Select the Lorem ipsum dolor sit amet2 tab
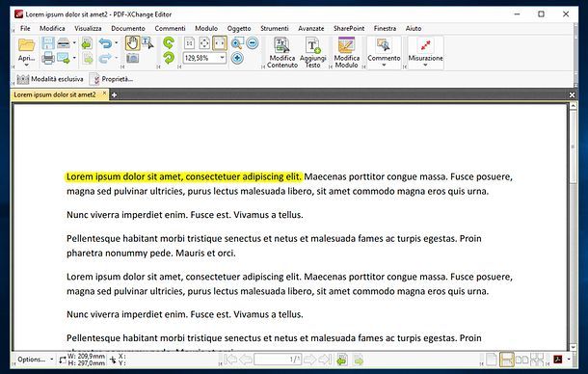588x374 pixels. [55, 94]
